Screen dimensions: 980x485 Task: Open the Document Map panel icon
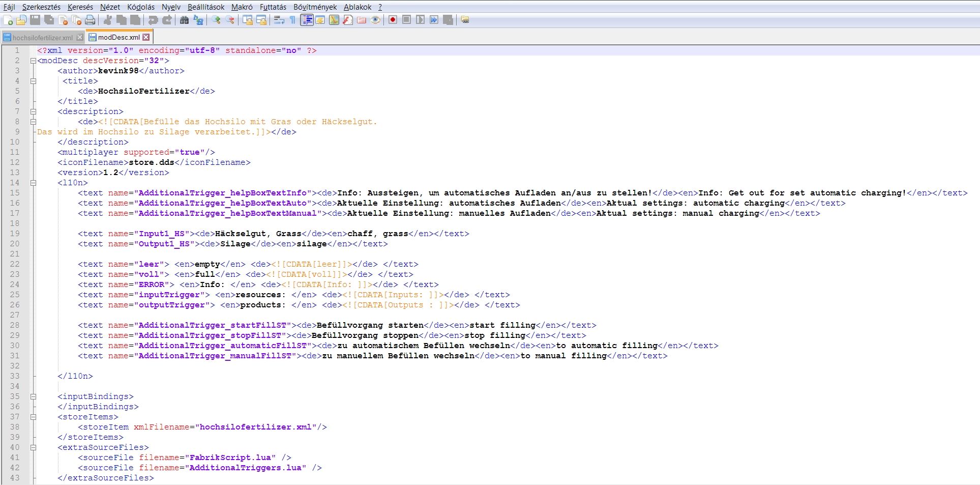point(334,20)
